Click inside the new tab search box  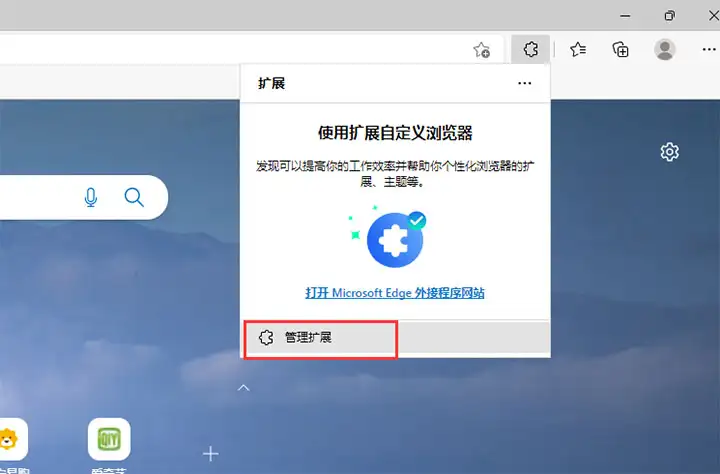84,198
